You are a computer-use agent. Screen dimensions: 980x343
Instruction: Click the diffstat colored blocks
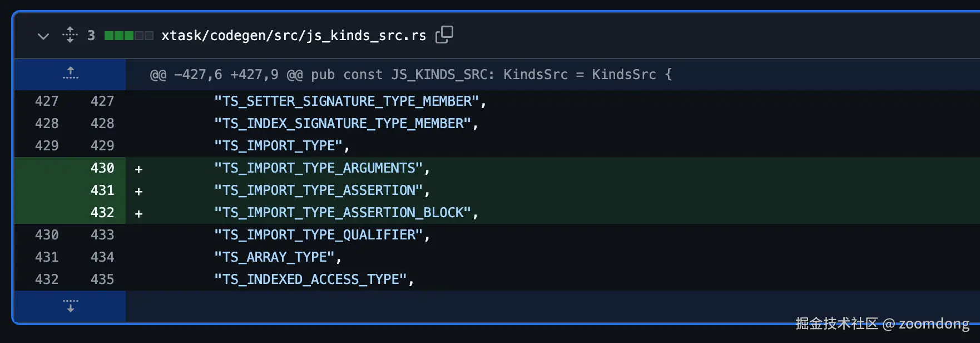pos(128,36)
